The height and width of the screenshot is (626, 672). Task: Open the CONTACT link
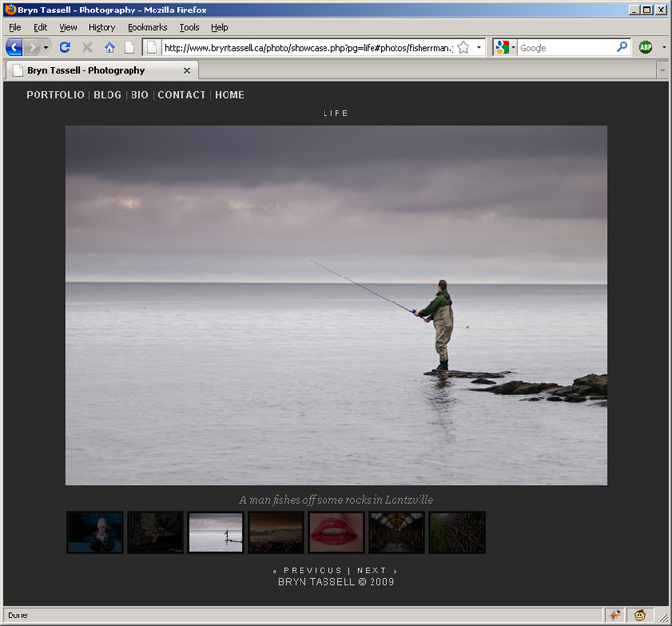(181, 95)
